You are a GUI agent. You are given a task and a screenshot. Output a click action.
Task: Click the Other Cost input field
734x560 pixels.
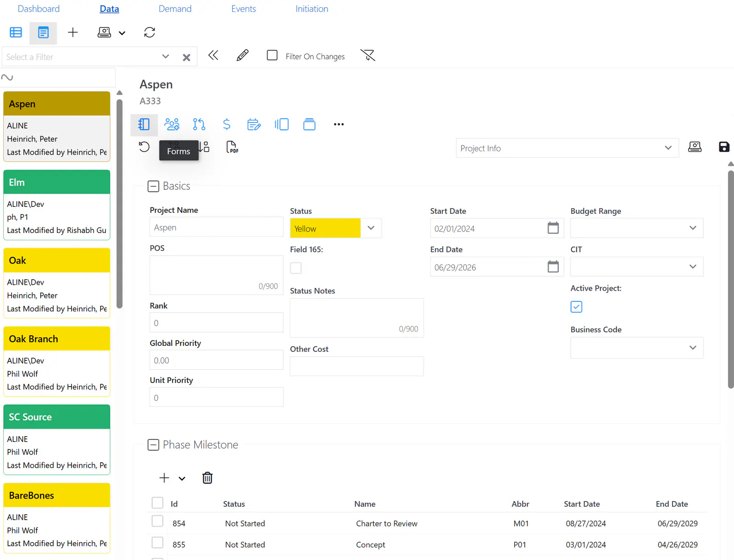(357, 366)
